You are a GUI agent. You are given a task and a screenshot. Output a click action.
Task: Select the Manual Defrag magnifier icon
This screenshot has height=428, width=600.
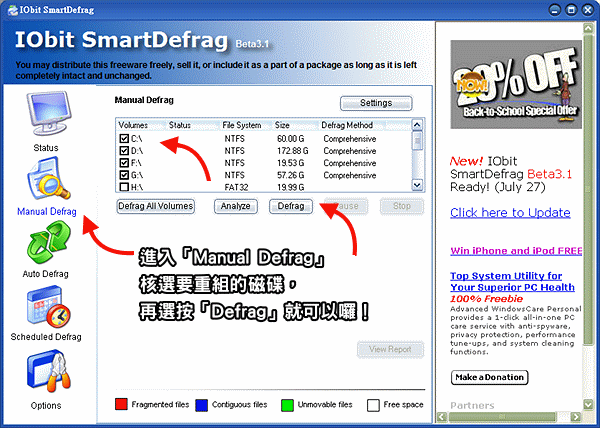point(48,179)
